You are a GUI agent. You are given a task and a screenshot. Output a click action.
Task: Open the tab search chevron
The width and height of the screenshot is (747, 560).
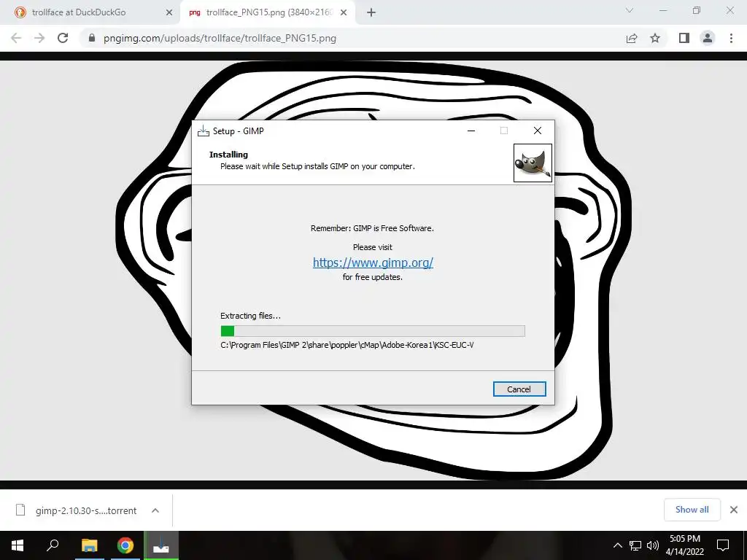tap(630, 10)
